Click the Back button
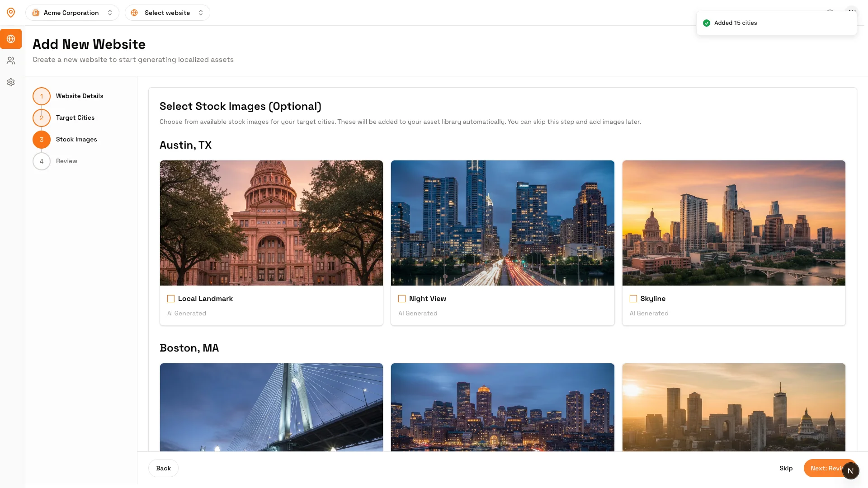The height and width of the screenshot is (488, 868). tap(163, 468)
